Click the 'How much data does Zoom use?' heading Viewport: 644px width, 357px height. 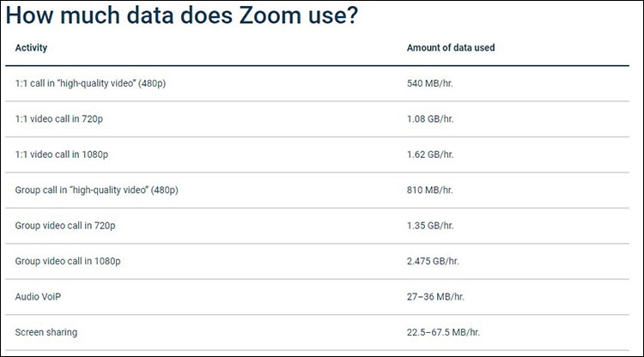click(x=182, y=16)
